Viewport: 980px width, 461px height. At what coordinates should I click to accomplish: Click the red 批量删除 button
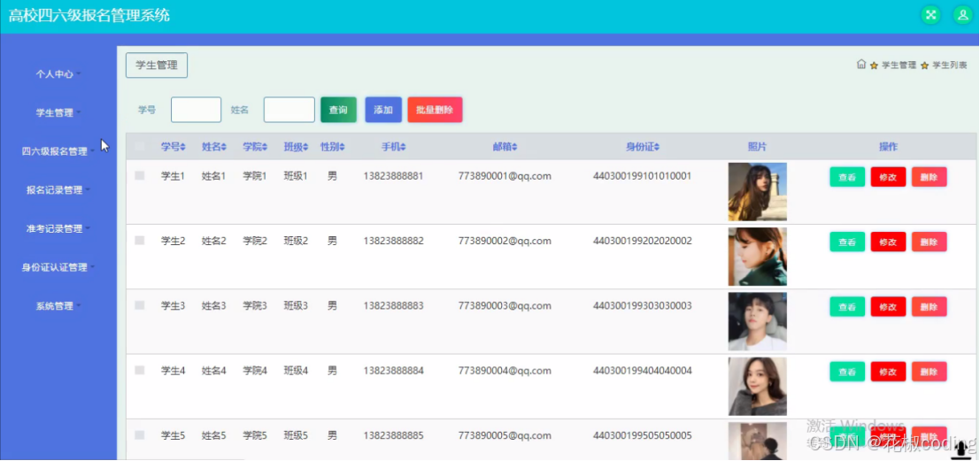click(x=435, y=110)
